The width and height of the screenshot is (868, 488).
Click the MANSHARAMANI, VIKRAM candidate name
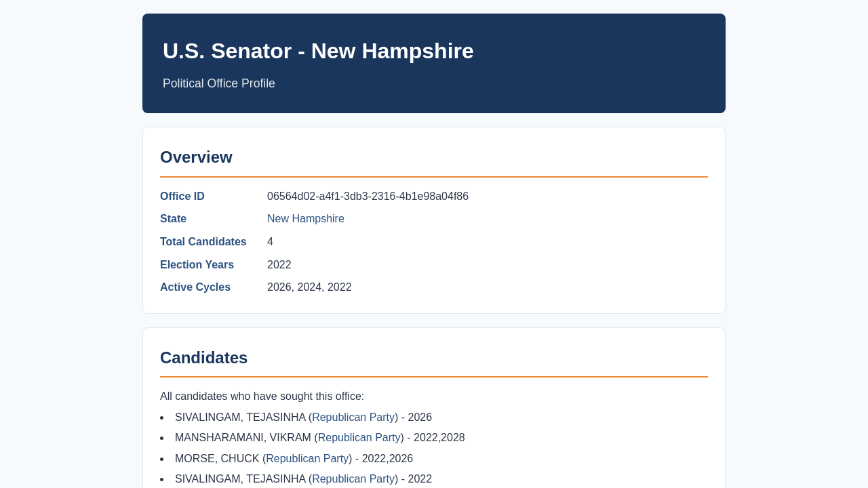tap(243, 438)
